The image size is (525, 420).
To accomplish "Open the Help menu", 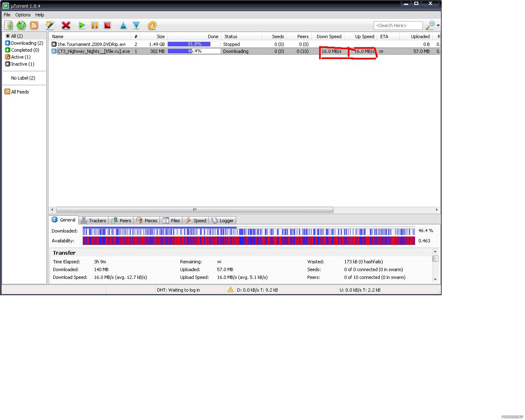I will click(x=40, y=15).
